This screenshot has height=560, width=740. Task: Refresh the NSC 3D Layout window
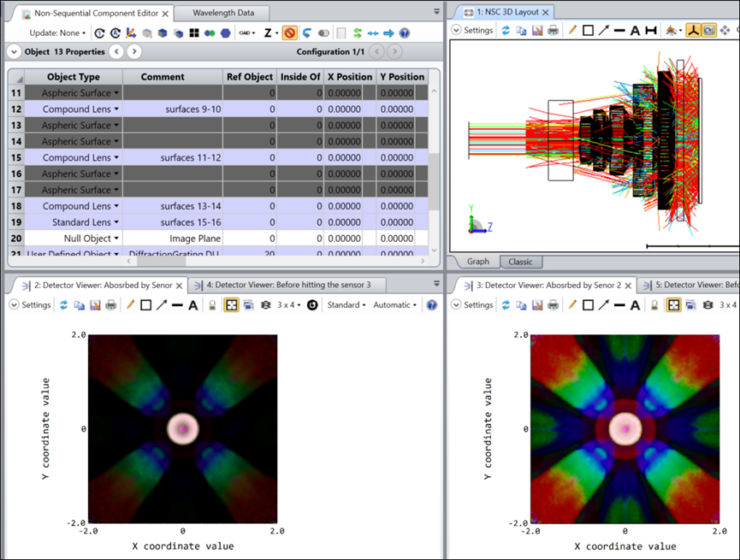506,30
